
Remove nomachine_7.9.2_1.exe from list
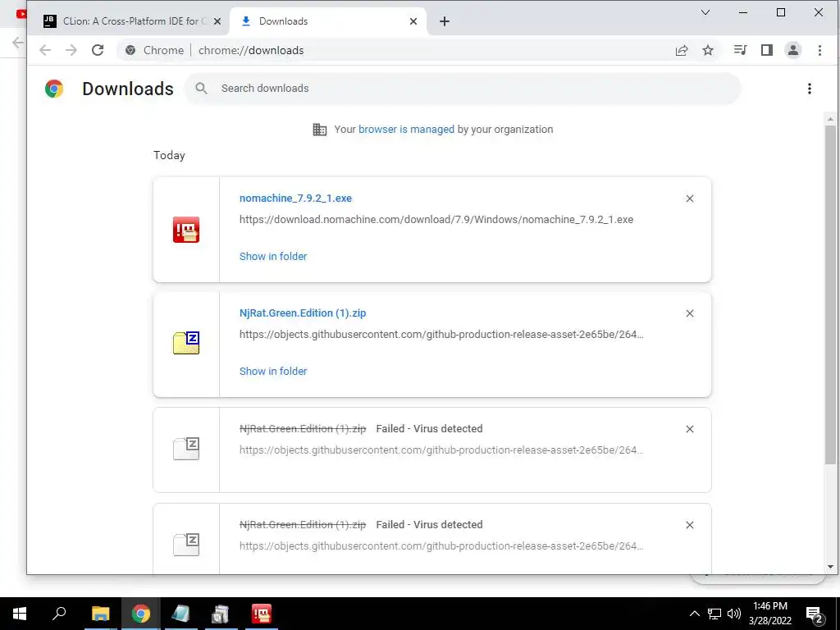click(x=690, y=199)
